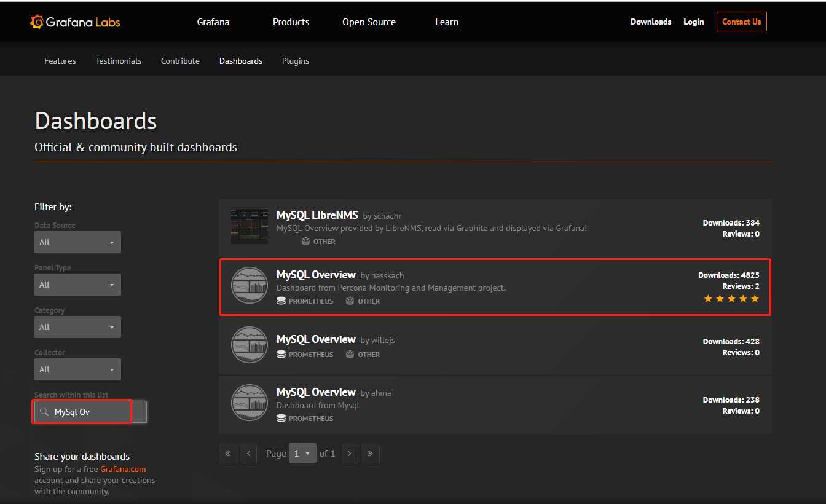This screenshot has height=504, width=826.
Task: Click 'Downloads: 238' text
Action: (731, 400)
